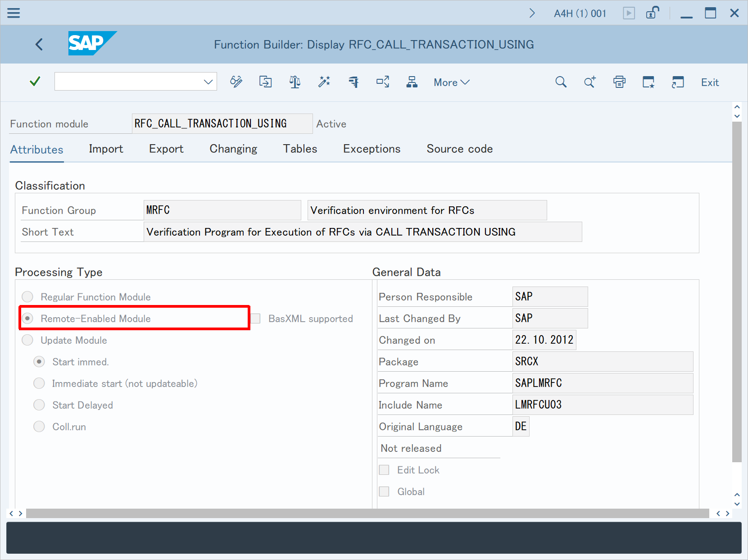
Task: Click the 'A4H (1) 001' system label
Action: (580, 14)
